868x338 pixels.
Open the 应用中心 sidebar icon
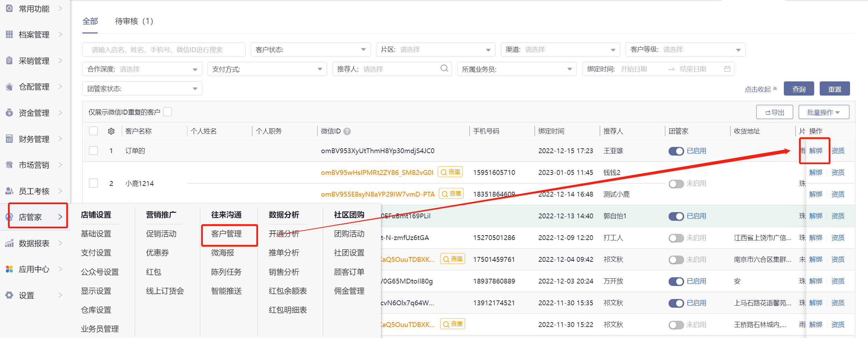coord(9,269)
